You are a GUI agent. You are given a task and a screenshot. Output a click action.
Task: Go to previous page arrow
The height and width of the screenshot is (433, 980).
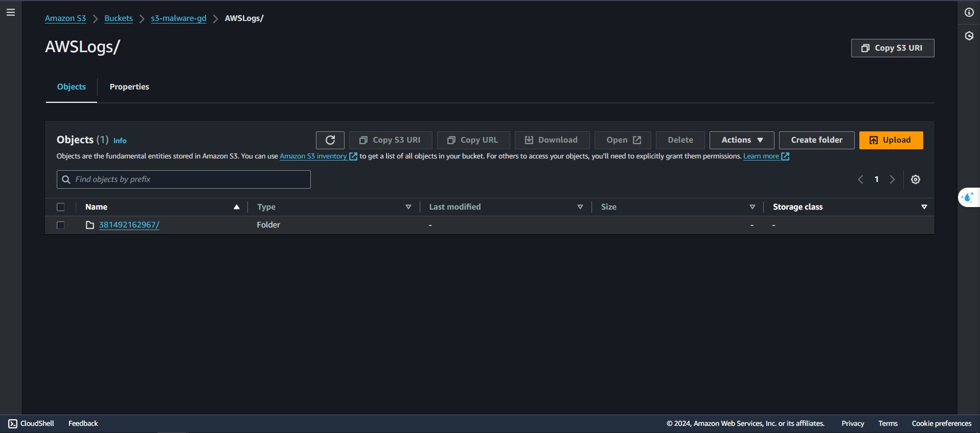(861, 179)
